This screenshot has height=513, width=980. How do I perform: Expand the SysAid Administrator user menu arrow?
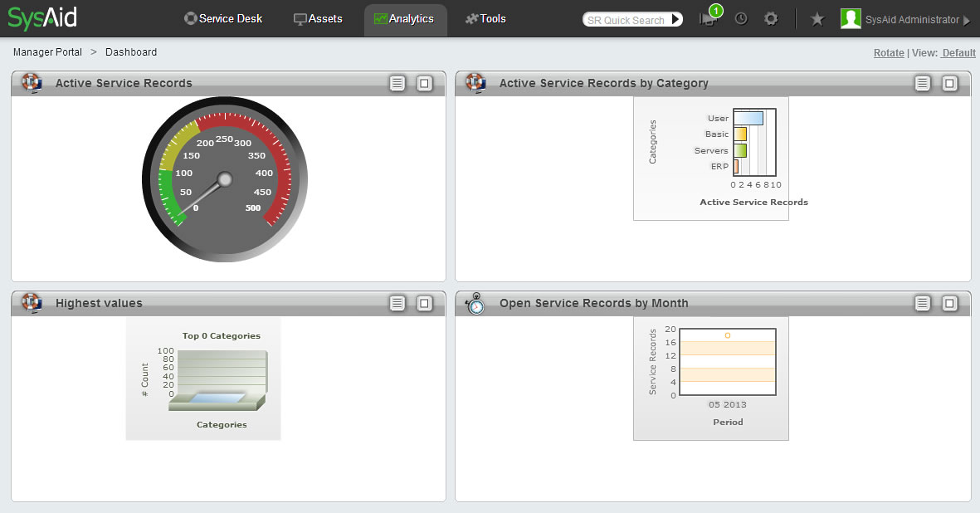pos(966,21)
